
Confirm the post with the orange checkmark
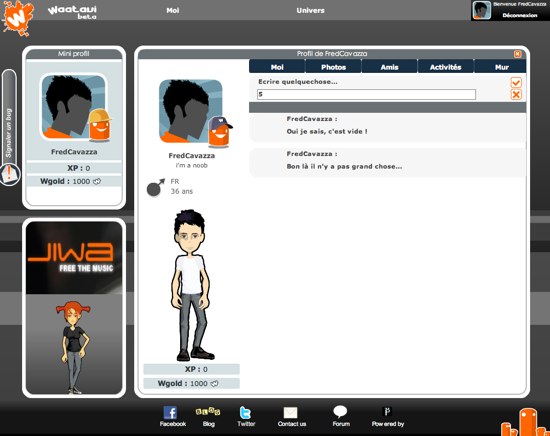(516, 82)
